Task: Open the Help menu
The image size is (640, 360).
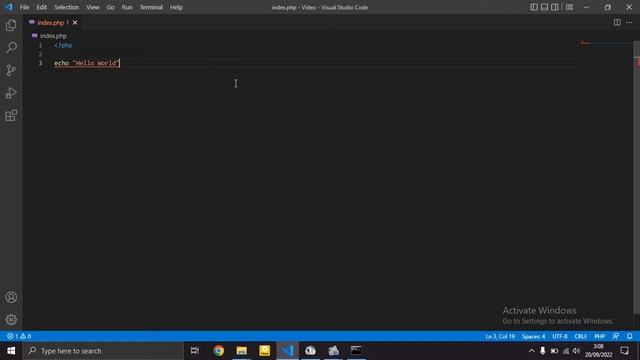Action: 176,7
